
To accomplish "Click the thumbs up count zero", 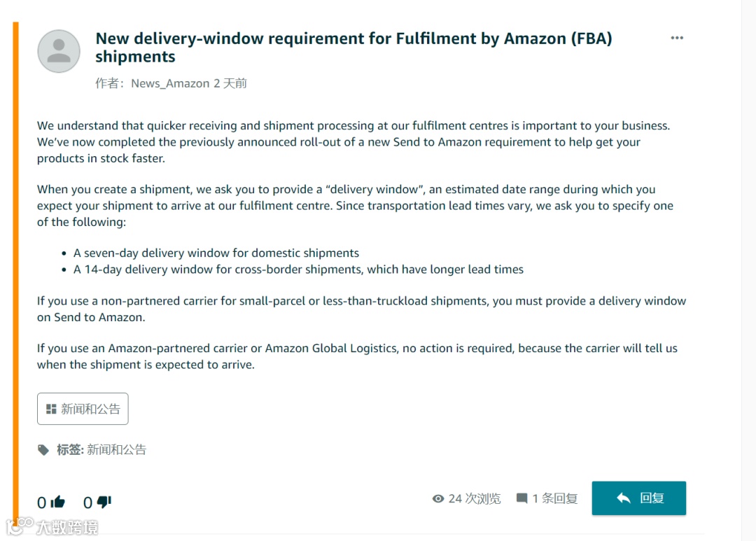I will (42, 503).
